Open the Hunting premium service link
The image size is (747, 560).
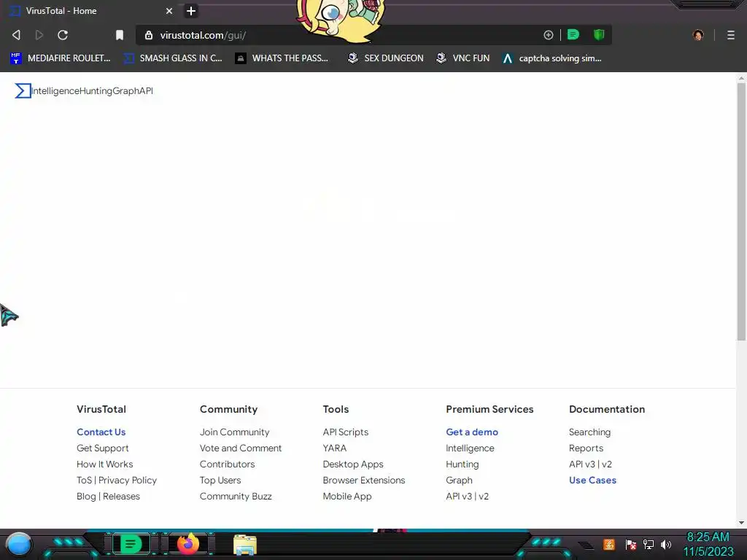(x=462, y=464)
